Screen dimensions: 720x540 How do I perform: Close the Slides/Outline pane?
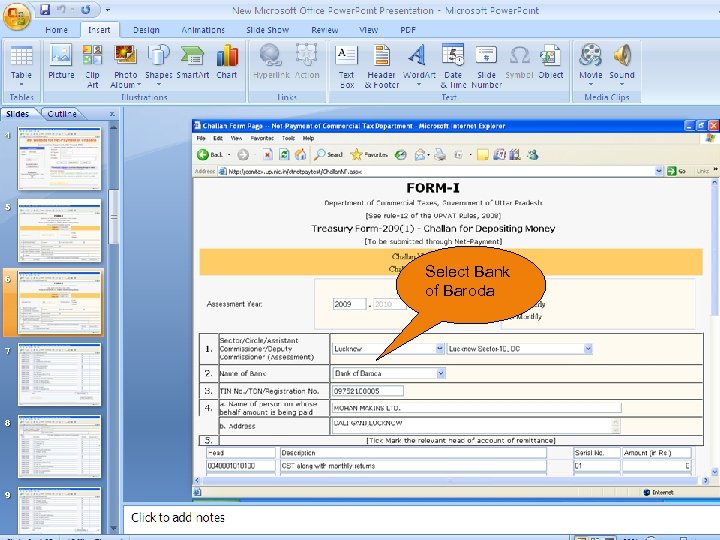(x=112, y=113)
